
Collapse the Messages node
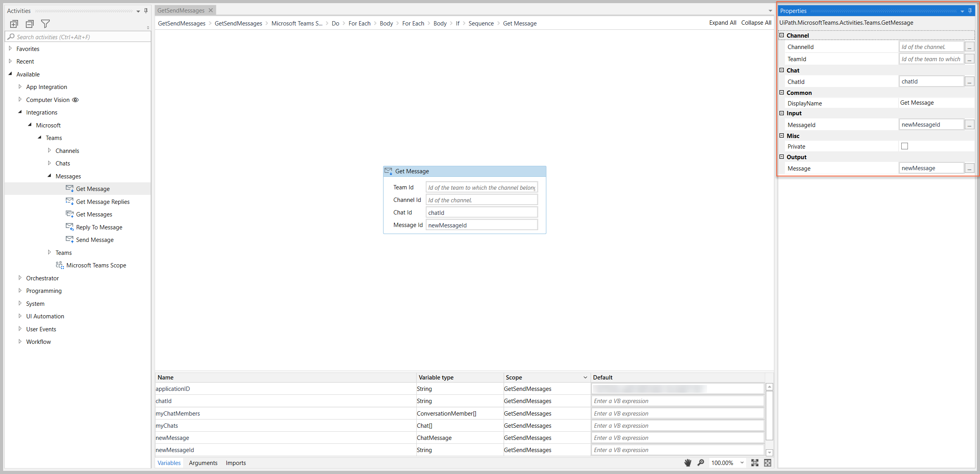50,176
